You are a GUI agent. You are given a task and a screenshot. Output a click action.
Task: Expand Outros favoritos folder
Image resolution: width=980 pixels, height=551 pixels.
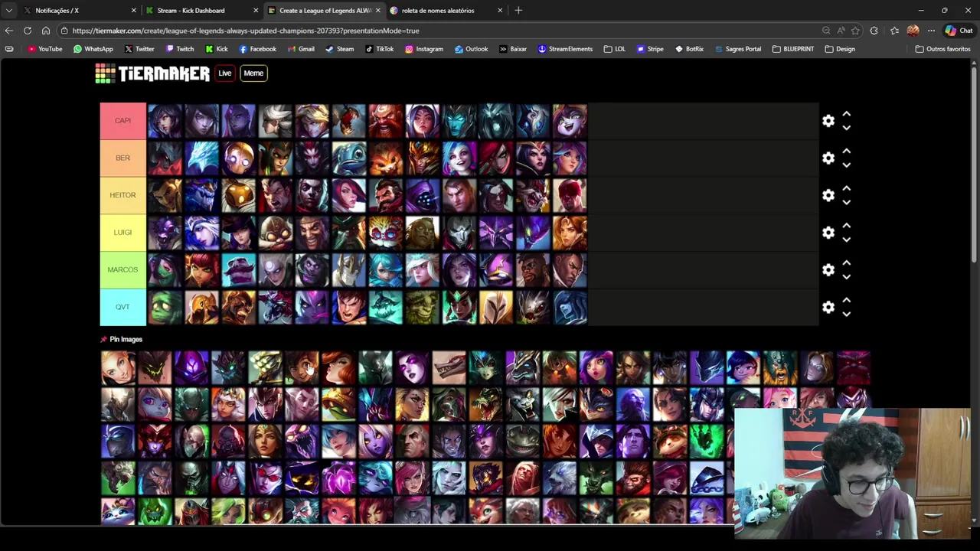[x=943, y=49]
